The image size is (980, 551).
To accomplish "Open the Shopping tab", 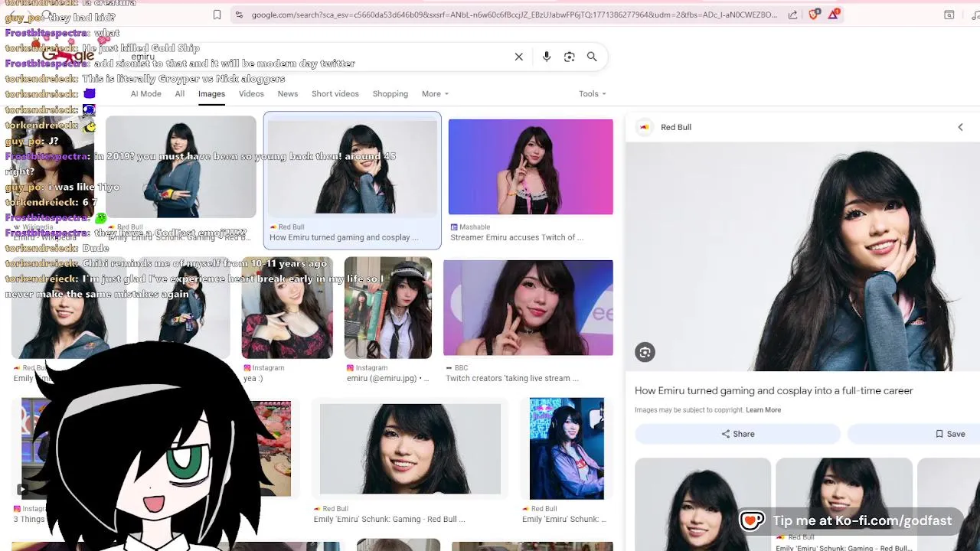I will [390, 94].
